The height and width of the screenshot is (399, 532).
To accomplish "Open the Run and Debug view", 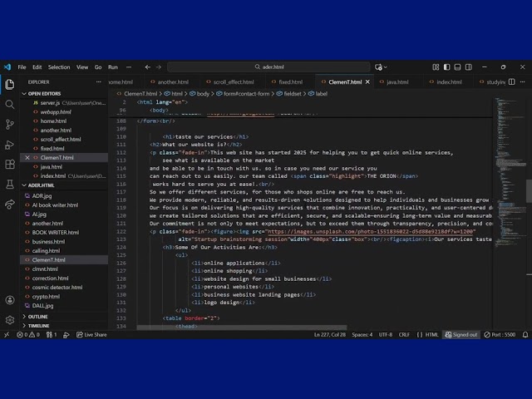I will point(9,145).
